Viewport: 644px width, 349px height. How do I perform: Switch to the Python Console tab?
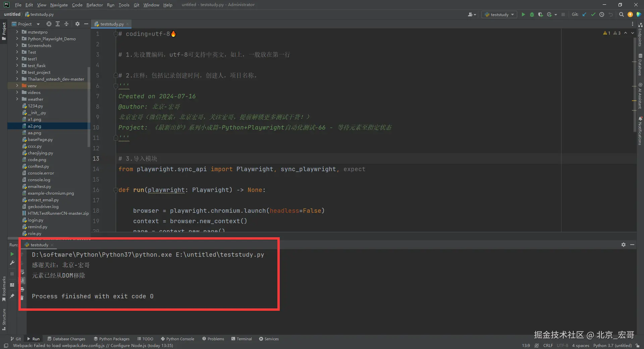click(177, 339)
